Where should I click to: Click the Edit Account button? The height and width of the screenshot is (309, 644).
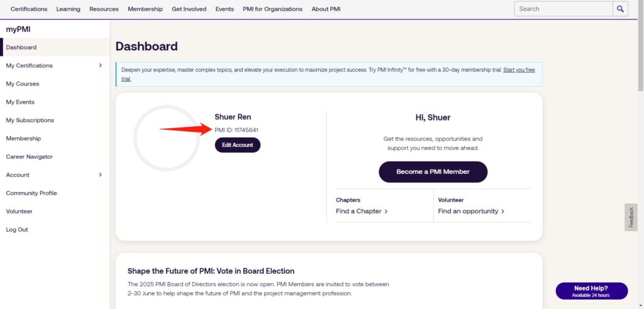[237, 145]
